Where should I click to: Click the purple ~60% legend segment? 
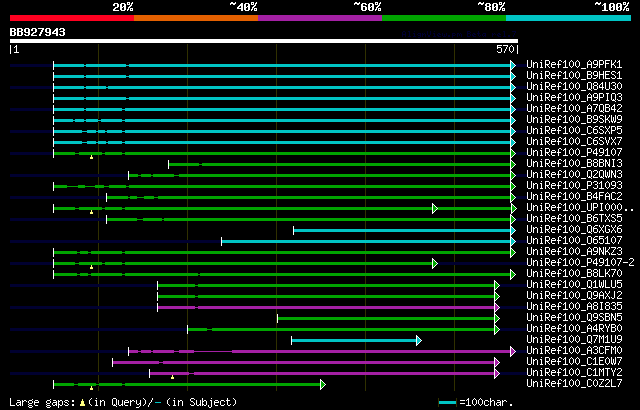pos(320,18)
